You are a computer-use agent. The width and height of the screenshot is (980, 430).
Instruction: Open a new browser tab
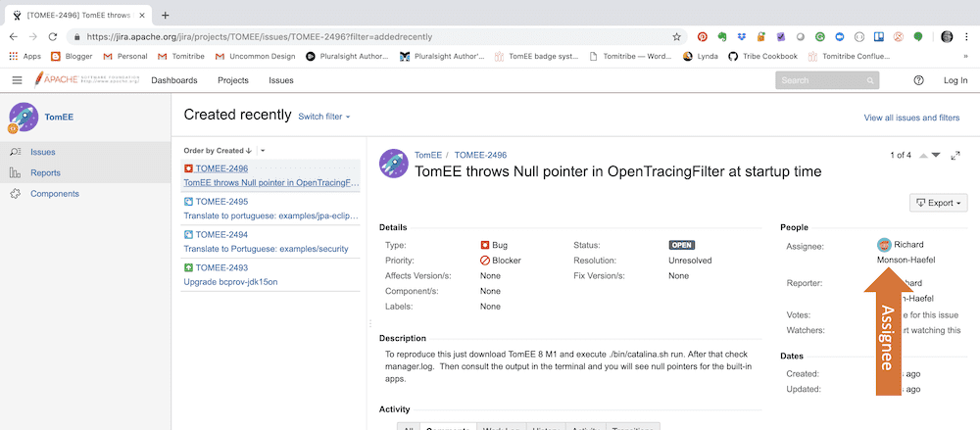click(165, 15)
